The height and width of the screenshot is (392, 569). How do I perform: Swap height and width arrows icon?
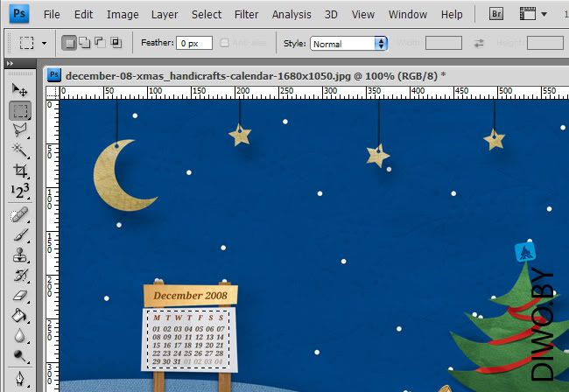coord(479,44)
